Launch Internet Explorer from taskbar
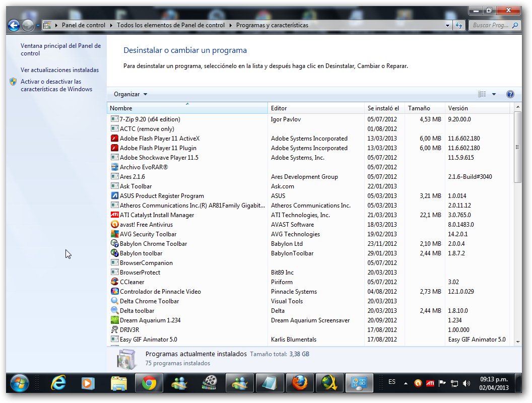This screenshot has height=403, width=532. click(x=58, y=383)
